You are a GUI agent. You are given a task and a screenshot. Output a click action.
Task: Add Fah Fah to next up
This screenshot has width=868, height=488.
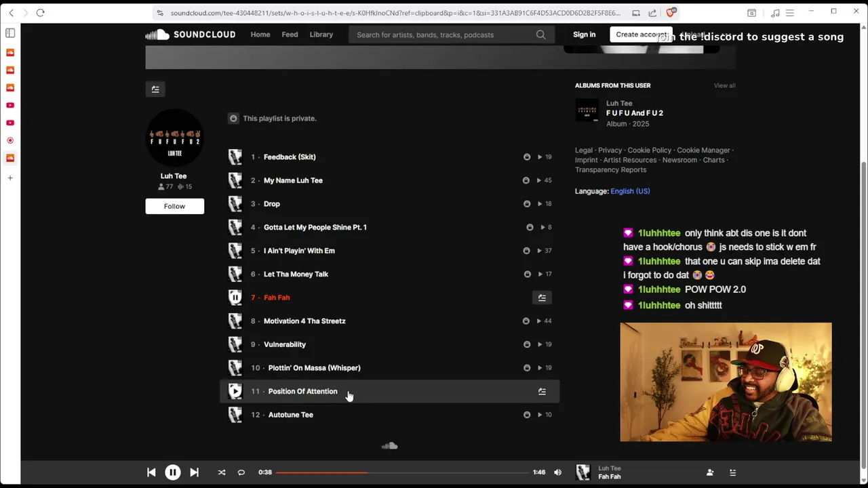(542, 298)
